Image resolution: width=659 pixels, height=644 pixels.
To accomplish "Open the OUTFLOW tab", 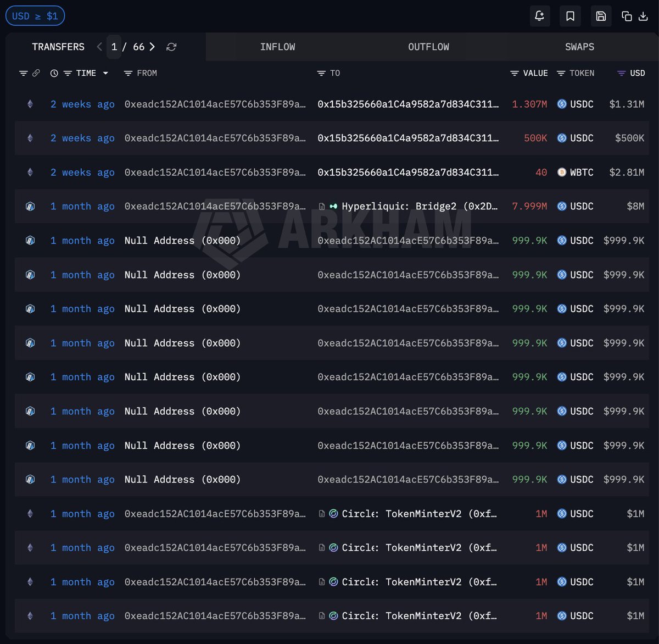I will [x=428, y=47].
